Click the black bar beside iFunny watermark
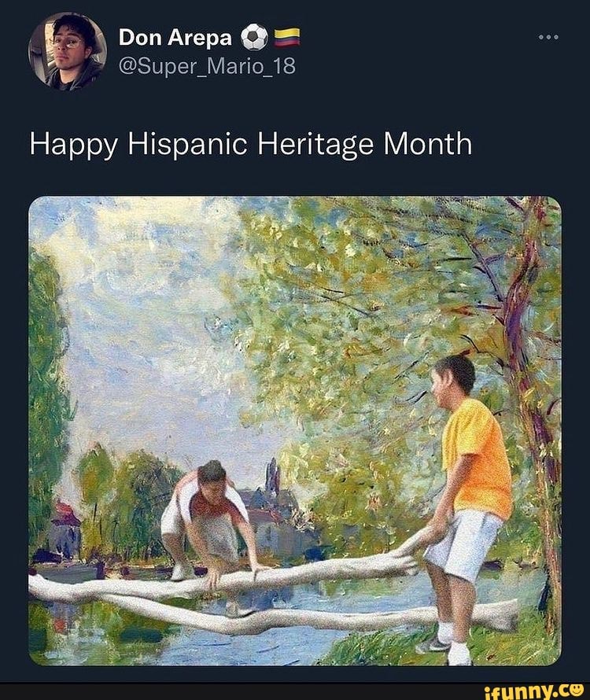590x700 pixels. pyautogui.click(x=236, y=691)
